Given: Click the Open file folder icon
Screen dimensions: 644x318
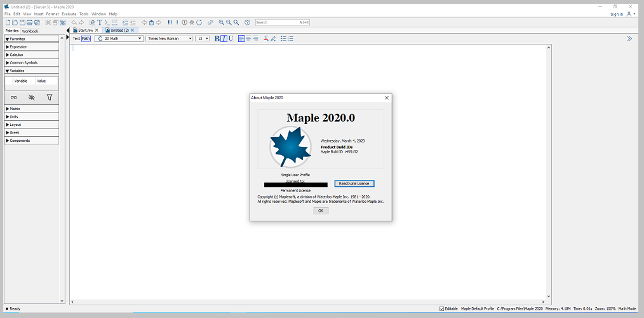Looking at the screenshot, I should click(15, 22).
